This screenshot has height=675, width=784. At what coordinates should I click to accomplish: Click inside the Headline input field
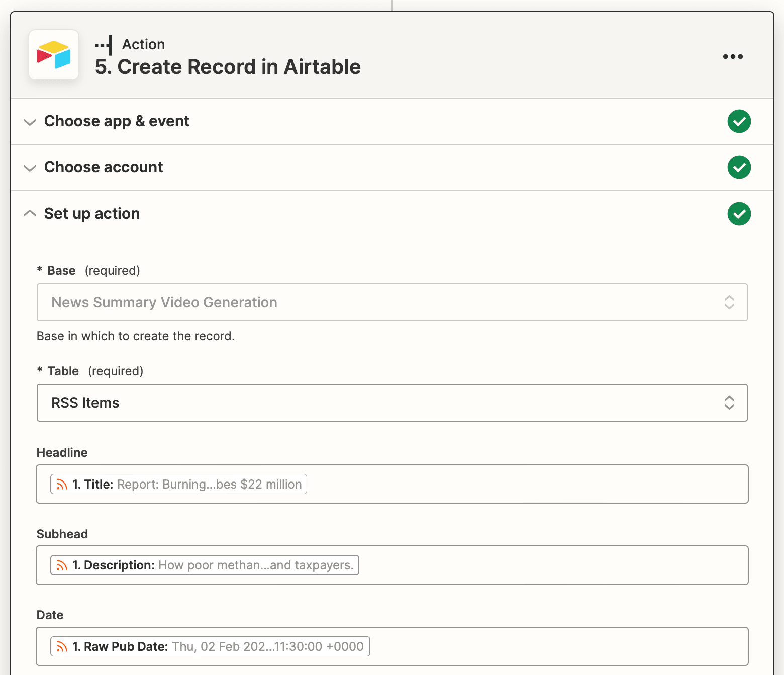(x=392, y=484)
